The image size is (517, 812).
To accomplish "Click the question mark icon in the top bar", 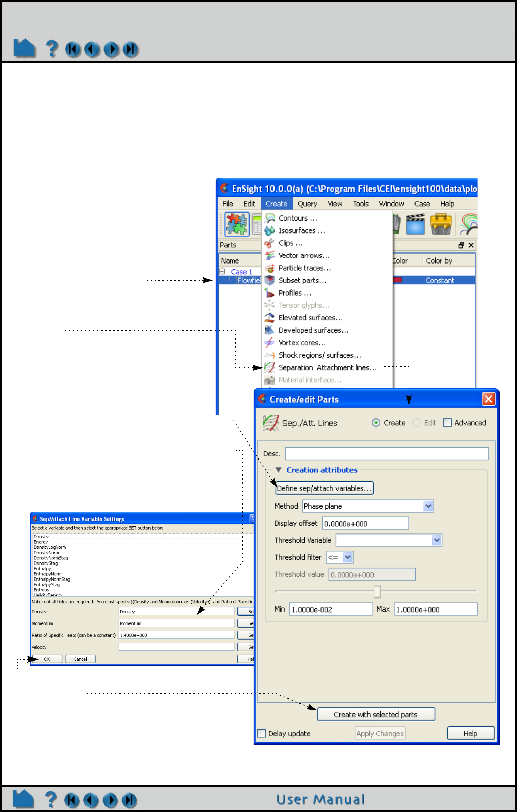I will pyautogui.click(x=52, y=49).
